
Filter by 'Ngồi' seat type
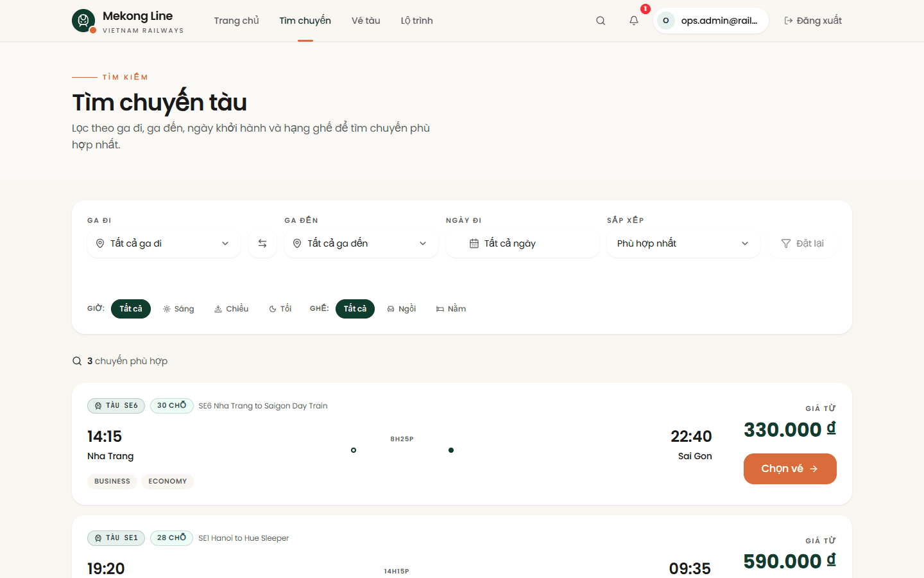[402, 309]
